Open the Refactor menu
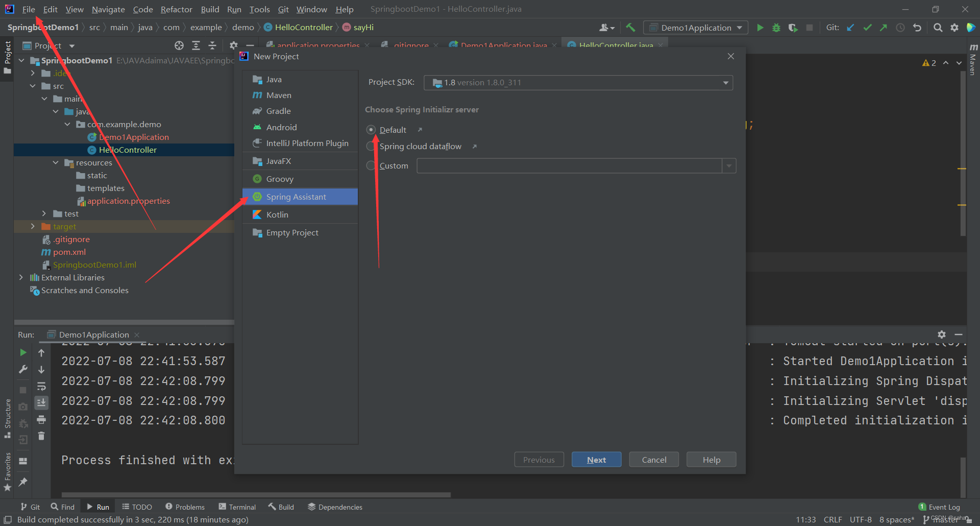 (x=177, y=9)
